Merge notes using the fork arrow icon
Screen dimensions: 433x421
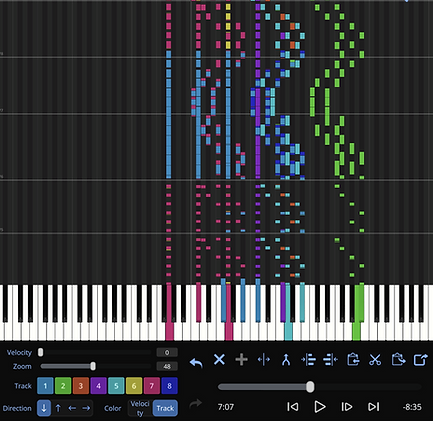point(286,360)
